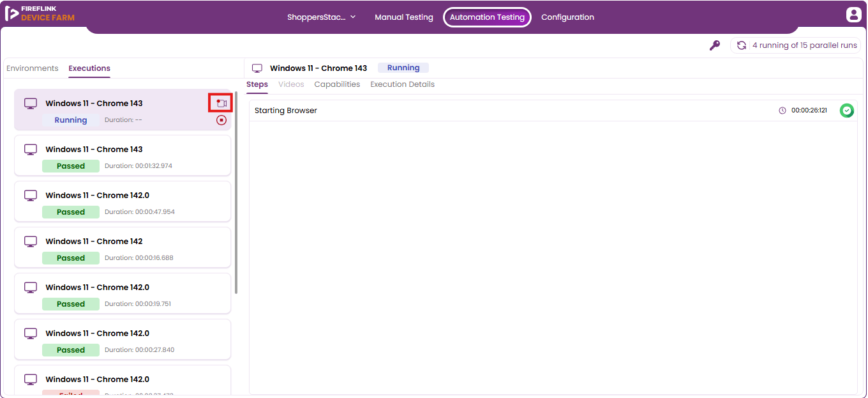Click the clock icon beside 00:00:26:121

coord(782,111)
